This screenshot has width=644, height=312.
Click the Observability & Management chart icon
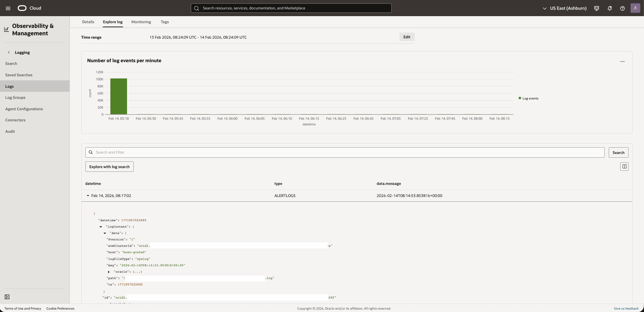click(x=6, y=30)
